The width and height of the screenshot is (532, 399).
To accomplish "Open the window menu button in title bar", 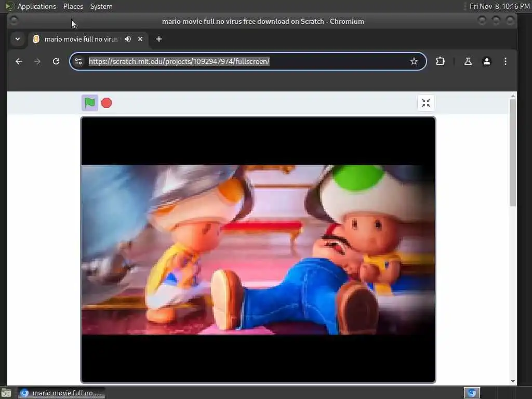I will (14, 21).
